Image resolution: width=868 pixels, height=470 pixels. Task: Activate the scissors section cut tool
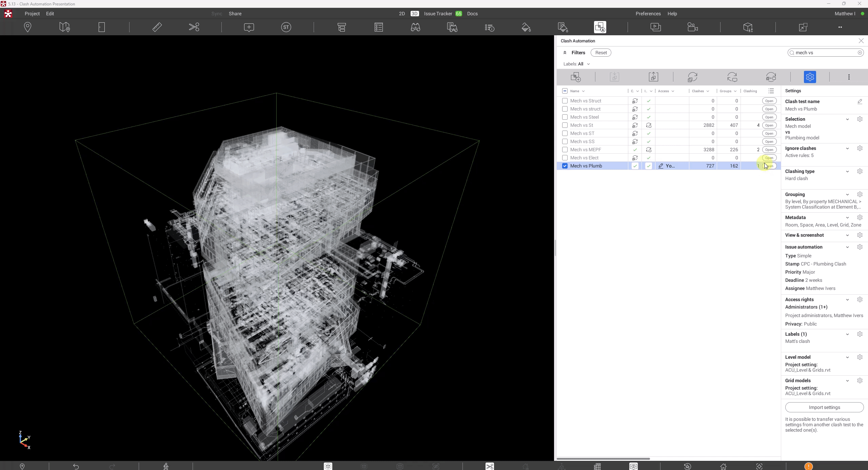194,27
